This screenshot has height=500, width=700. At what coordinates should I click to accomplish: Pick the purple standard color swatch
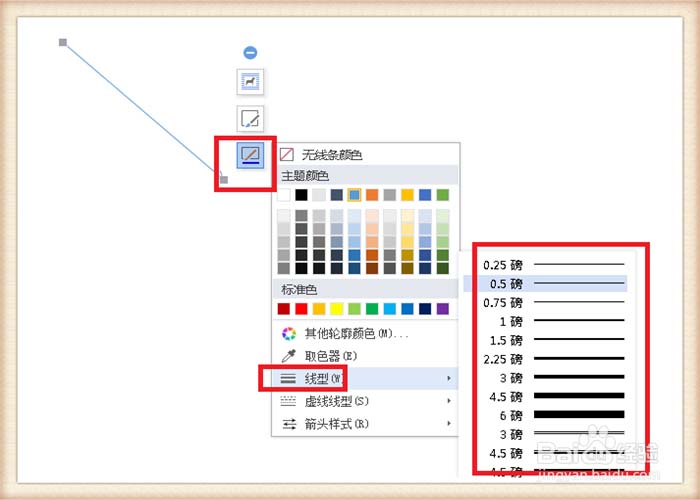click(x=443, y=309)
